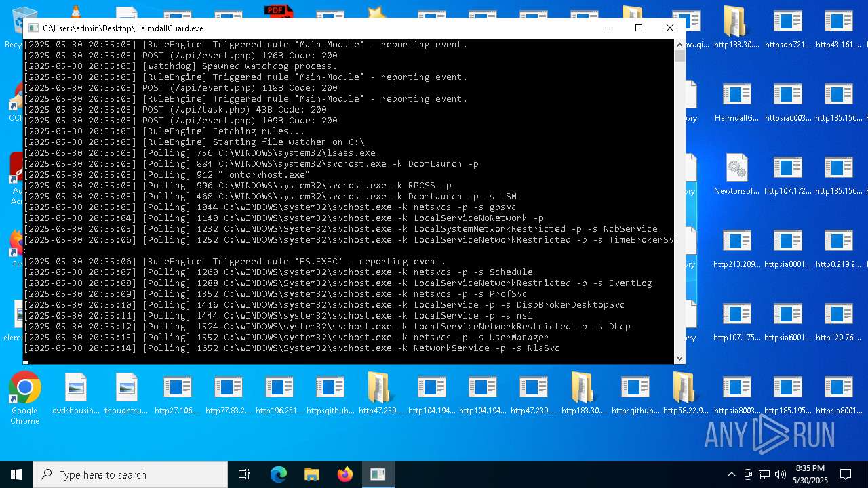The height and width of the screenshot is (488, 868).
Task: Select the http58.22.9 folder icon
Action: [x=686, y=393]
